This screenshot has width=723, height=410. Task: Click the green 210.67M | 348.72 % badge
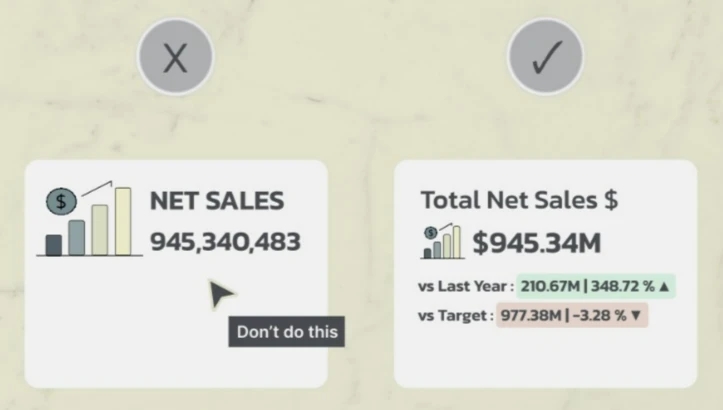596,286
